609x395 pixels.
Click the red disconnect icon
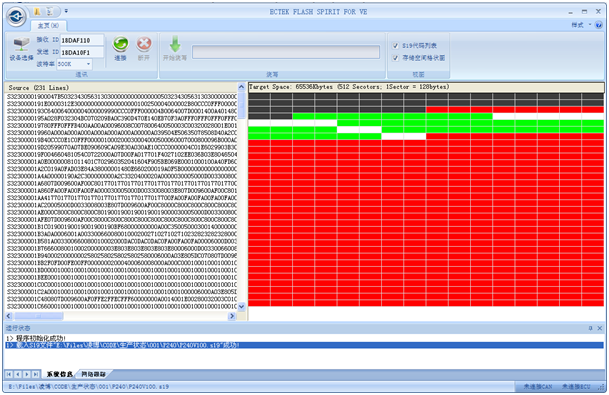[144, 44]
